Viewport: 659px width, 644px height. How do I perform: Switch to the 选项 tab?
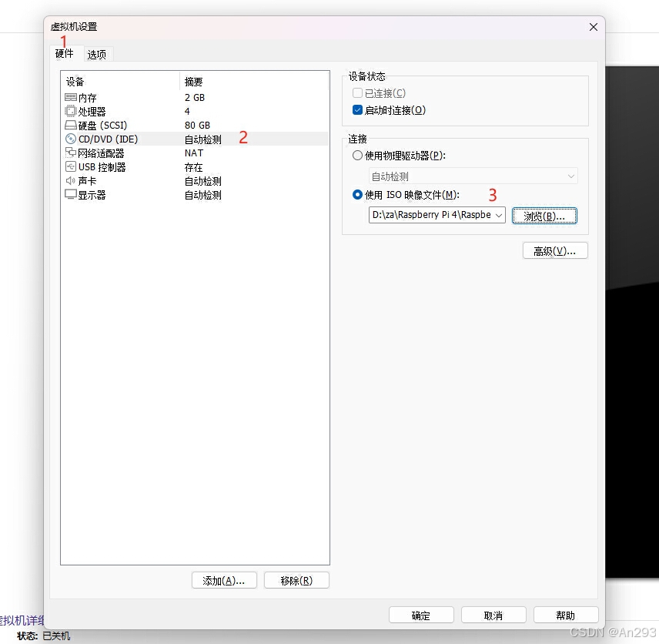(97, 54)
